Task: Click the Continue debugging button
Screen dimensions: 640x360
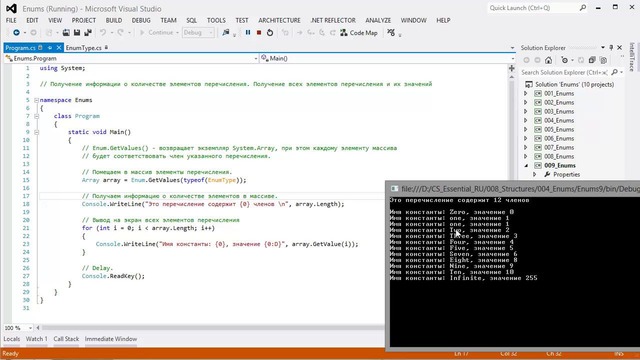Action: pos(156,33)
